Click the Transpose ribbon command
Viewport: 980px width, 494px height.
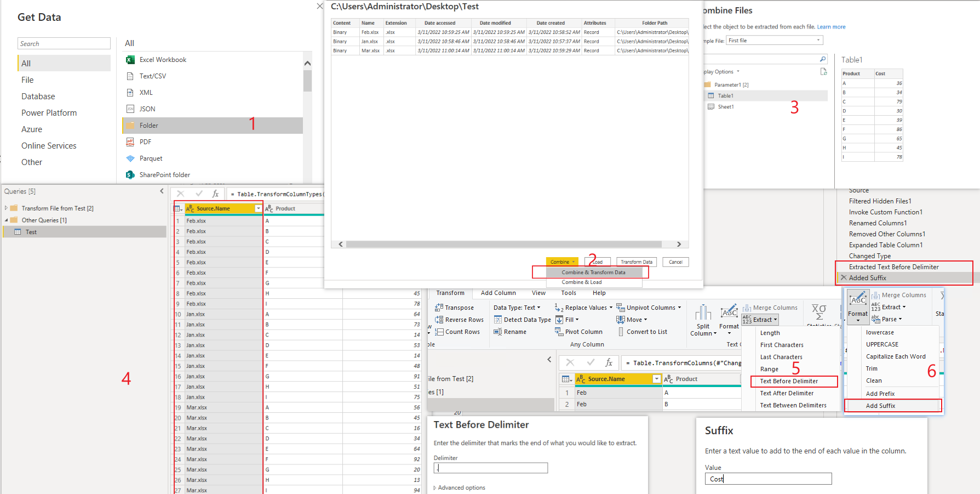pyautogui.click(x=454, y=308)
